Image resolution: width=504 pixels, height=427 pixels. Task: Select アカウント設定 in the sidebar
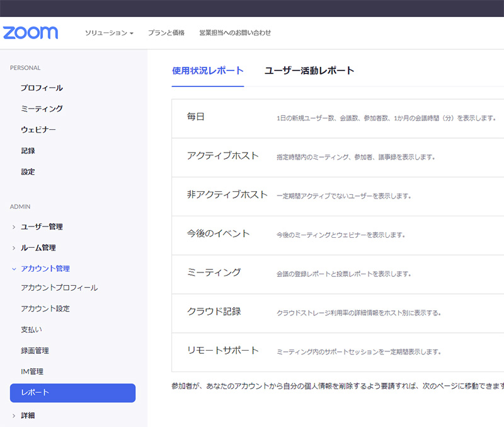click(x=45, y=308)
